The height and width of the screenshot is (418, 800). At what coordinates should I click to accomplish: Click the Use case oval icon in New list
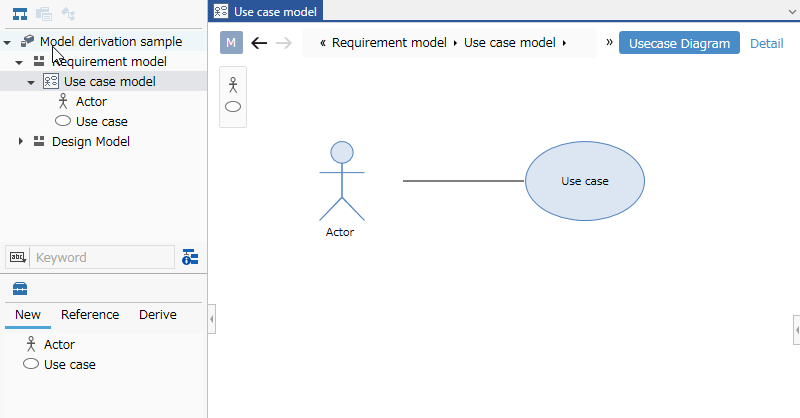tap(31, 364)
